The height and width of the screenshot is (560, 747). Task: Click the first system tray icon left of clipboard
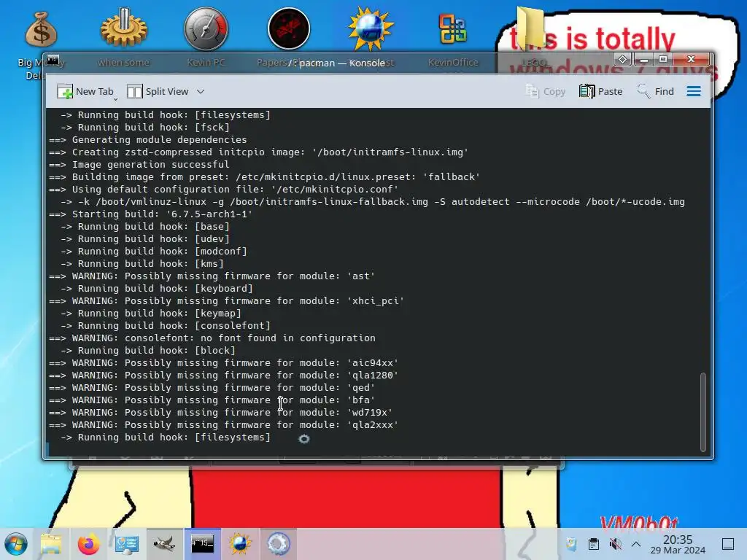571,544
